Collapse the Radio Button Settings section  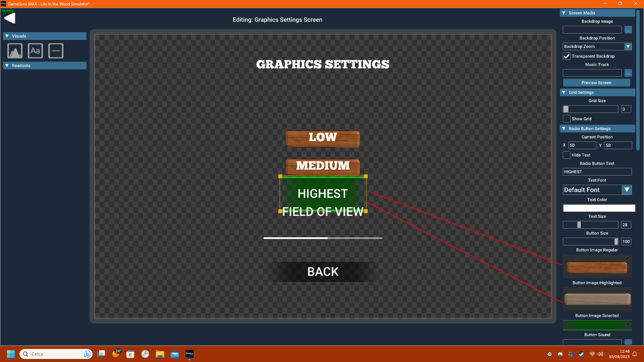564,128
